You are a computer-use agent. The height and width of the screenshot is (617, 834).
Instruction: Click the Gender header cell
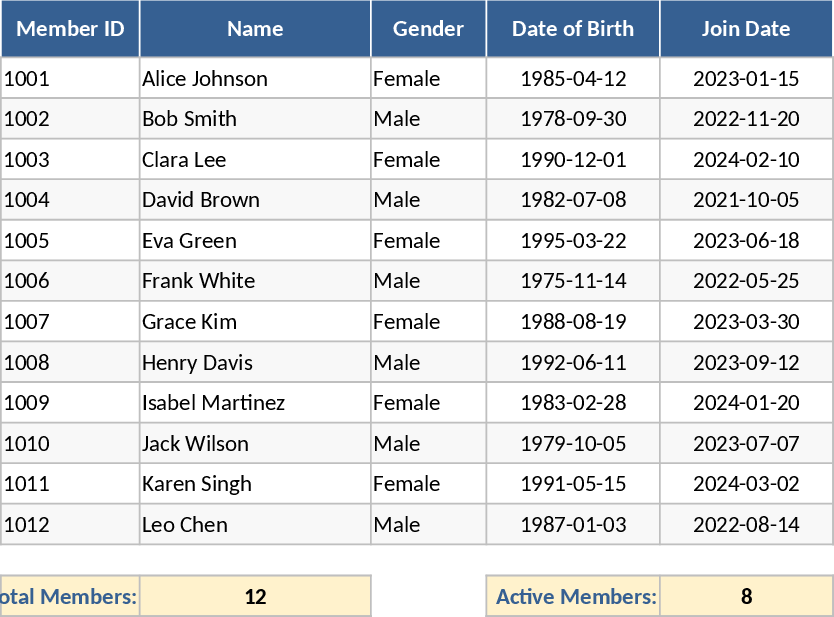coord(428,29)
